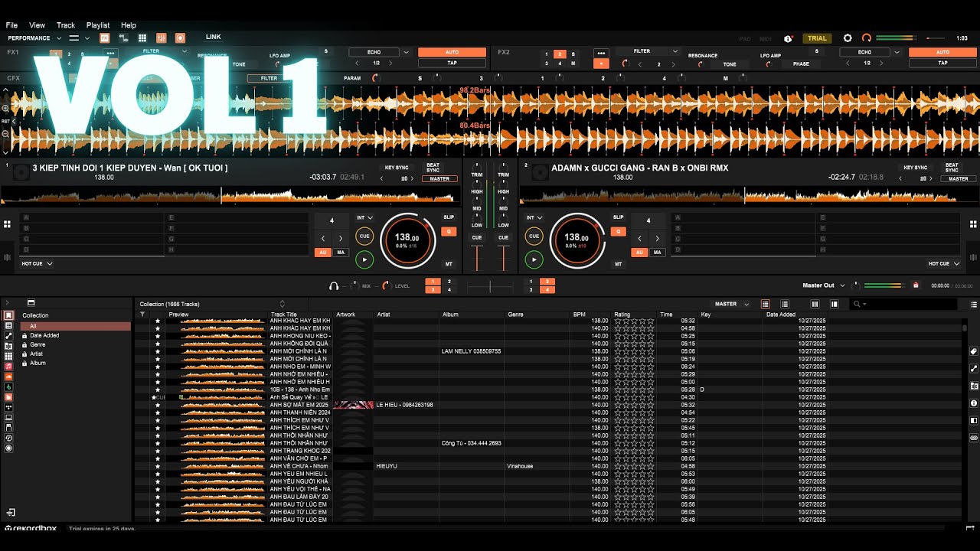The height and width of the screenshot is (551, 980).
Task: Open the Playlist menu
Action: pyautogui.click(x=98, y=25)
